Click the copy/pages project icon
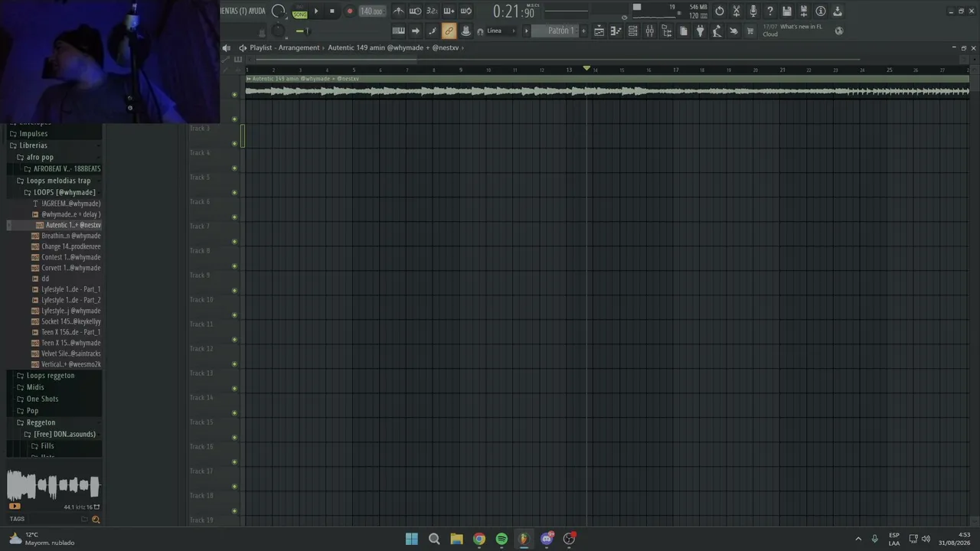Screen dimensions: 980x551 coord(683,31)
